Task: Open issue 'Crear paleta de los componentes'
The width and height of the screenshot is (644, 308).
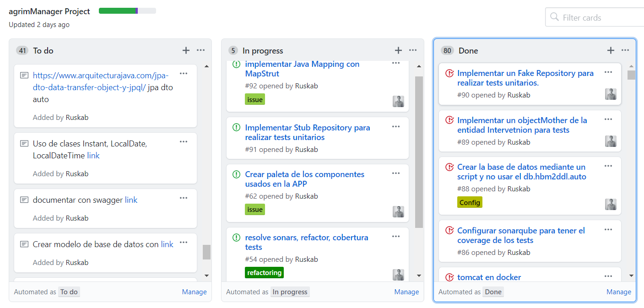Action: (304, 179)
